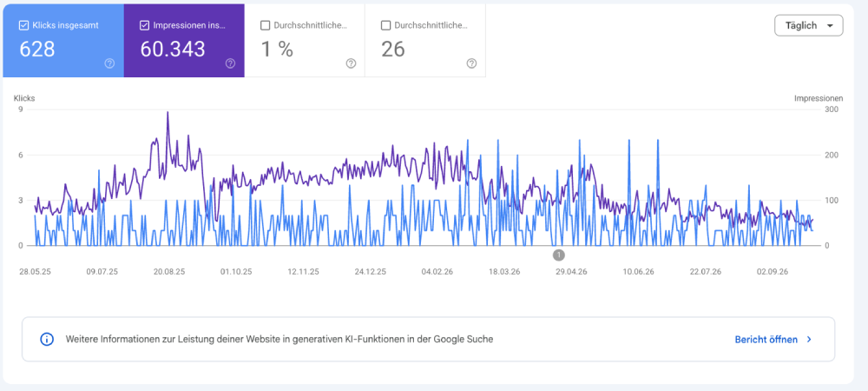The width and height of the screenshot is (868, 391).
Task: Click the 29.04.26 date label
Action: point(571,272)
